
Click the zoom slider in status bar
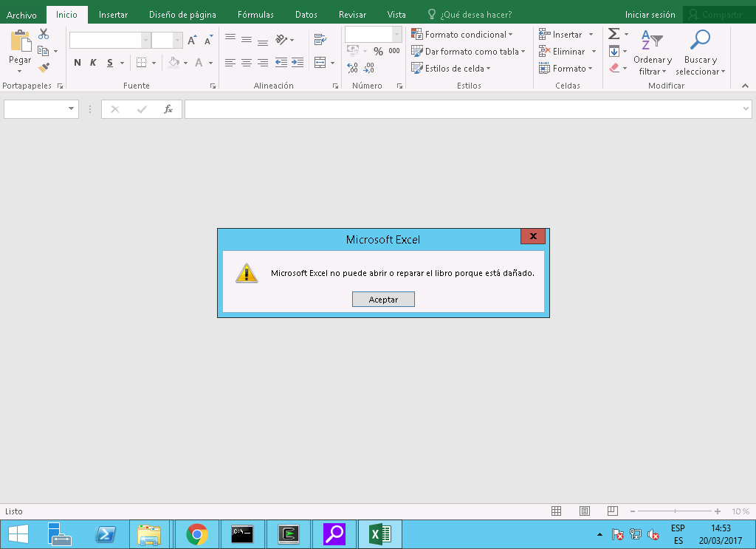point(675,511)
